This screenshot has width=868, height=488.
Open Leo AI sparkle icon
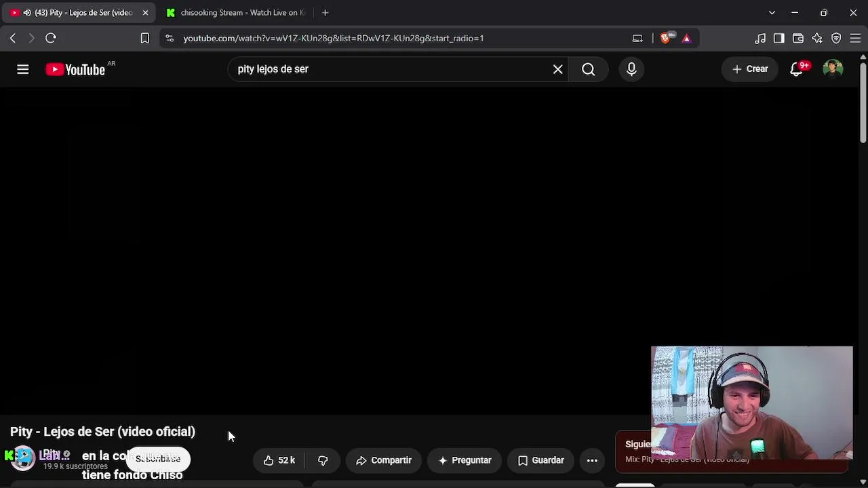(x=817, y=38)
